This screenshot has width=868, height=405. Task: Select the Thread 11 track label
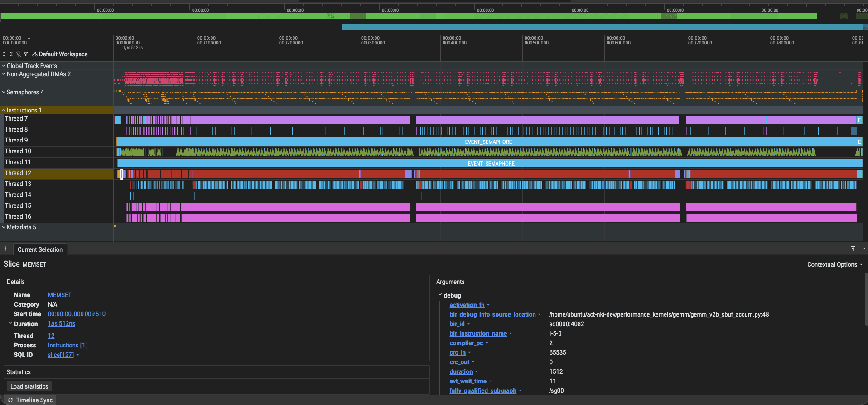click(x=18, y=162)
